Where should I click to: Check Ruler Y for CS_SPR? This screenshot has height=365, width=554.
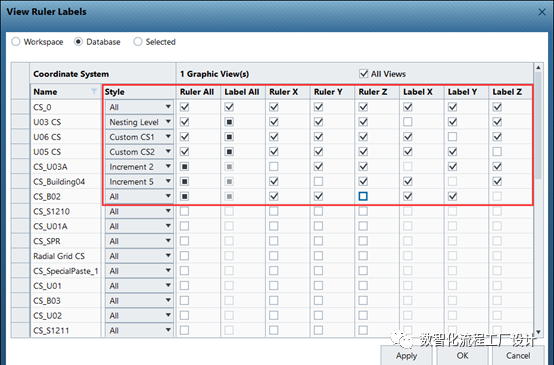tap(318, 241)
